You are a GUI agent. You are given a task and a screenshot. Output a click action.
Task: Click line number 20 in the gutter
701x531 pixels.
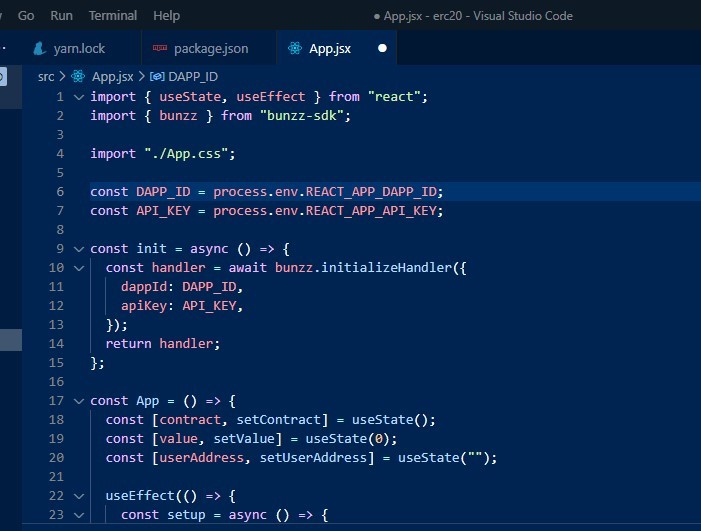pyautogui.click(x=56, y=458)
